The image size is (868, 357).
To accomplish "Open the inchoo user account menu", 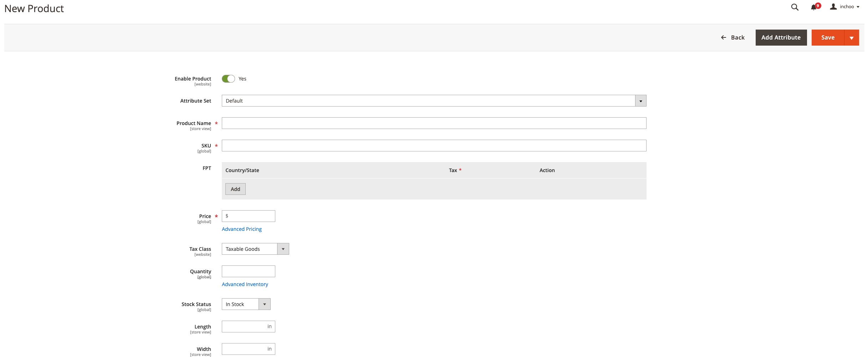I will pos(844,7).
